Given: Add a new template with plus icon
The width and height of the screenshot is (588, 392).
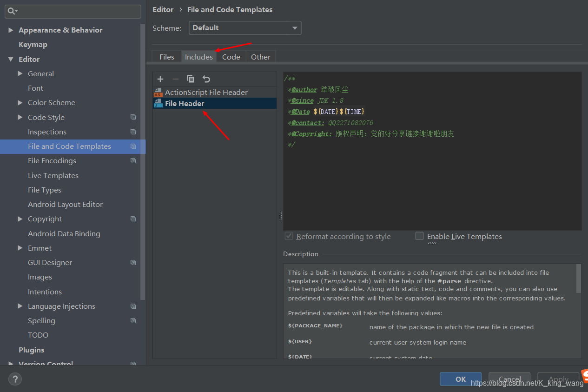Looking at the screenshot, I should click(160, 79).
